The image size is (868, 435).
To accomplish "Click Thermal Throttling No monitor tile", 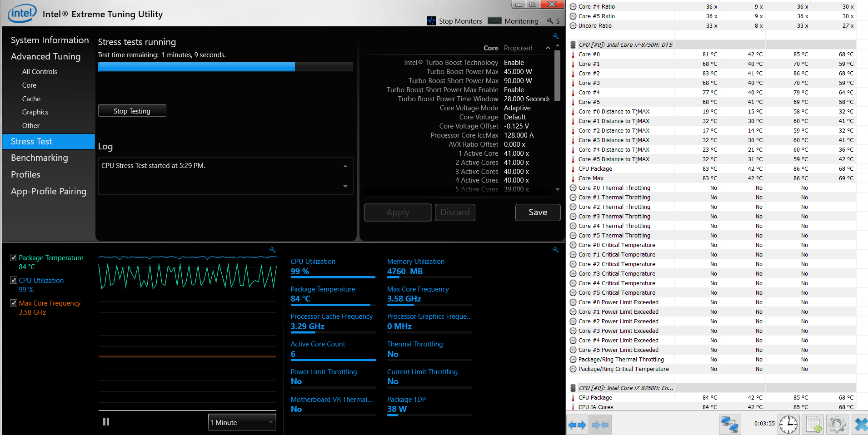I will point(429,350).
